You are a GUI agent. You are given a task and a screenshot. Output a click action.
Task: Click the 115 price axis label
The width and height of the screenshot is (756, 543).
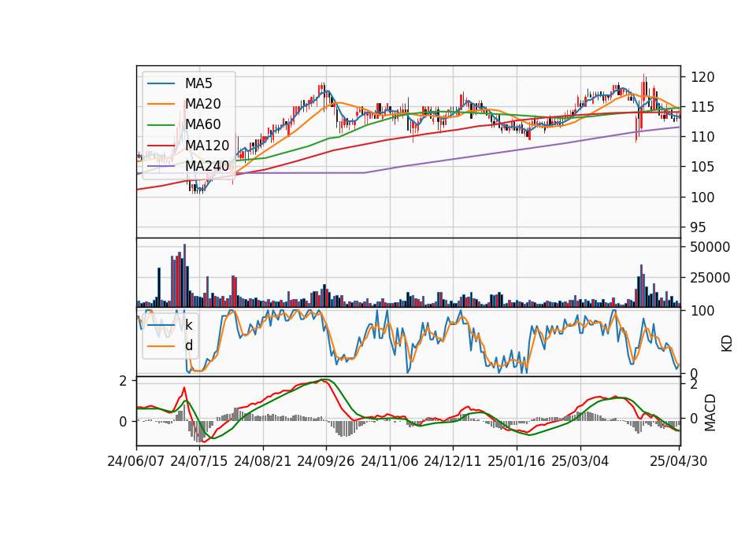(702, 107)
